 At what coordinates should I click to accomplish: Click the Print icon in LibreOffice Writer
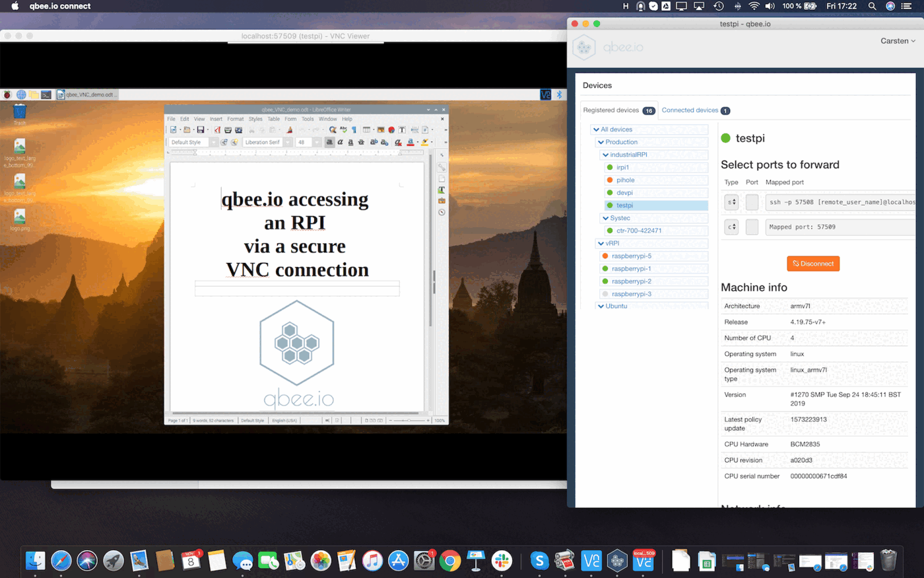[x=228, y=131]
